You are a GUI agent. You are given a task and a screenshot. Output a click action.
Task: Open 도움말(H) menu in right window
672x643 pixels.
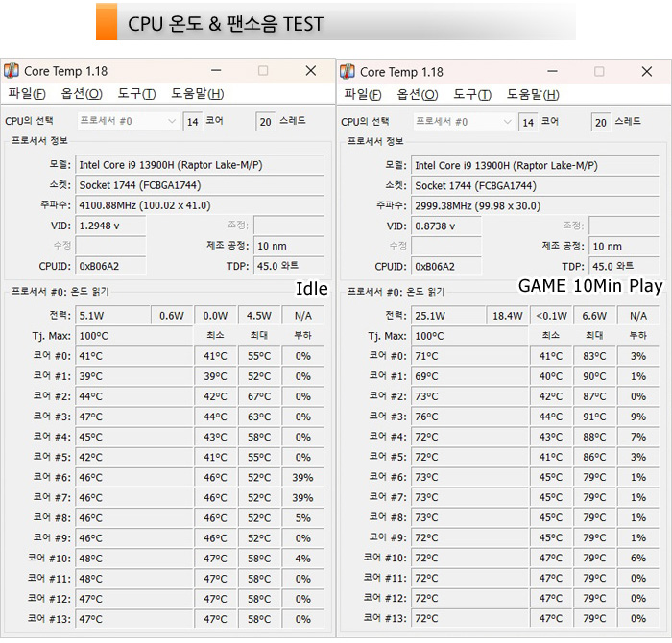point(533,94)
